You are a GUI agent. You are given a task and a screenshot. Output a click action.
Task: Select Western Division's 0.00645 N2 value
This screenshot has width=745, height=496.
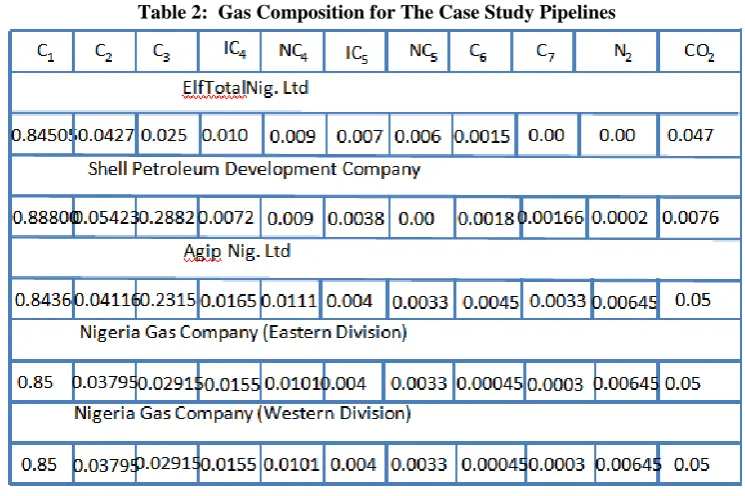point(628,464)
